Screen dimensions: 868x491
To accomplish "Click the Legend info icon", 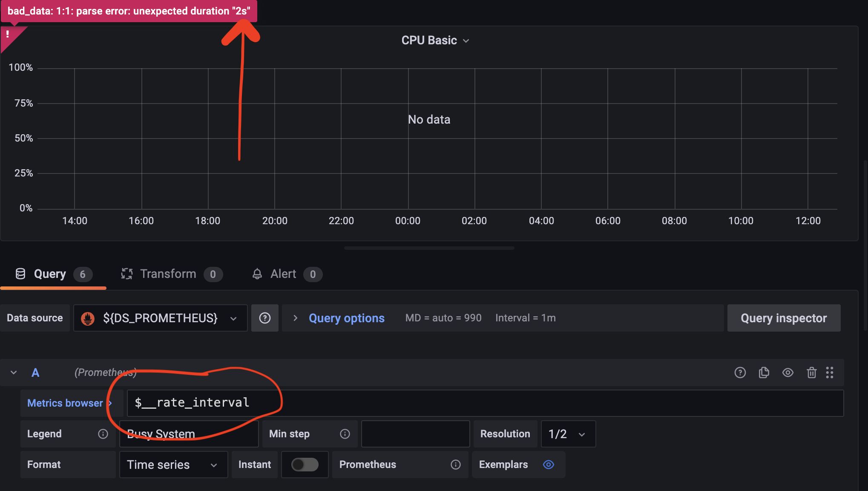I will coord(103,433).
